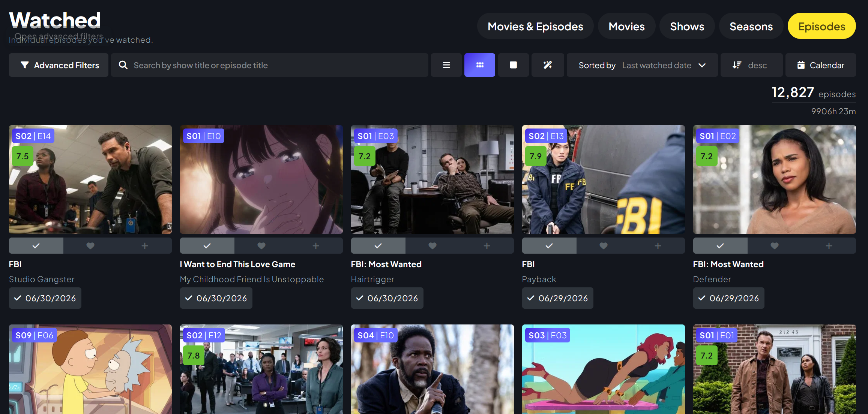
Task: Toggle the desc sort order button
Action: 751,65
